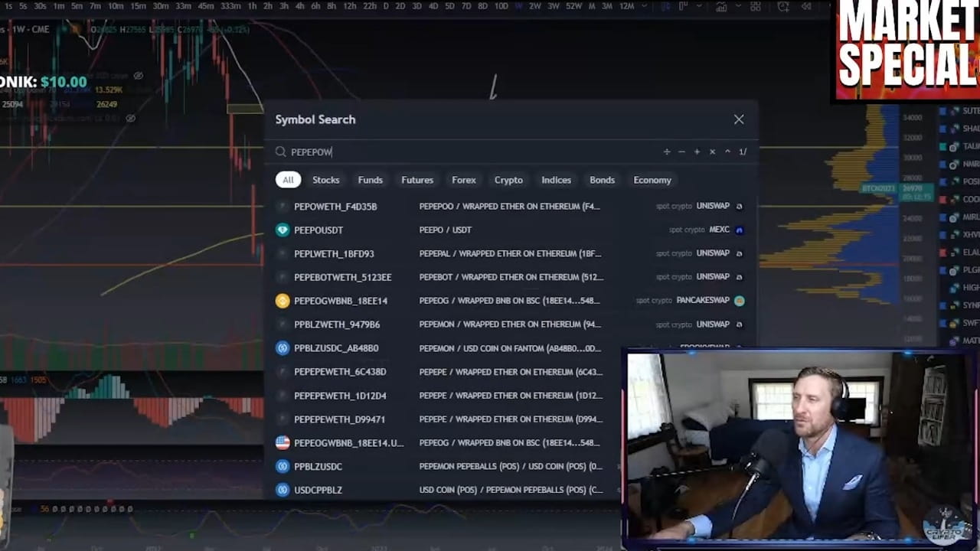Click the PancakeSwap exchange icon beside PEPEOGWBNB

(739, 301)
